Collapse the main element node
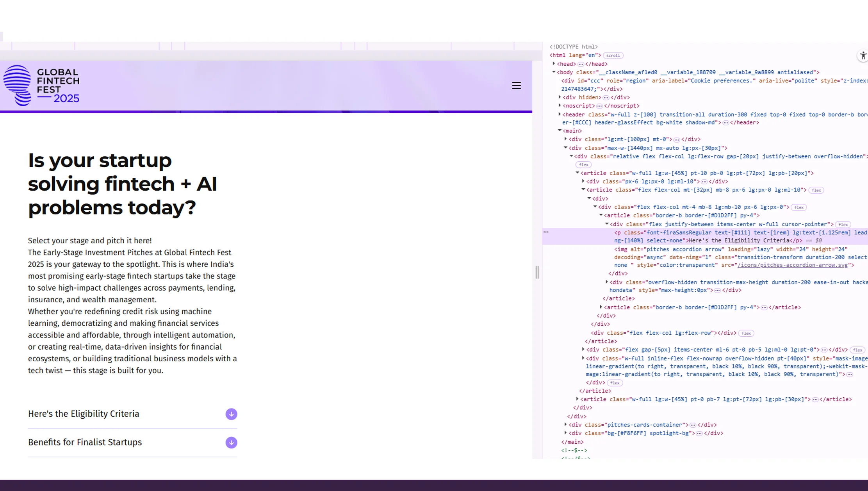Screen dimensions: 868x491 click(560, 130)
